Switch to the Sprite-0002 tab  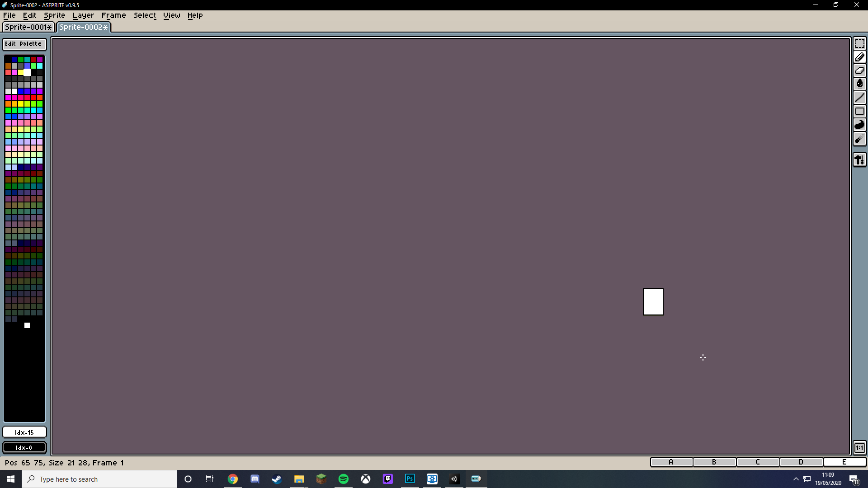click(x=84, y=27)
